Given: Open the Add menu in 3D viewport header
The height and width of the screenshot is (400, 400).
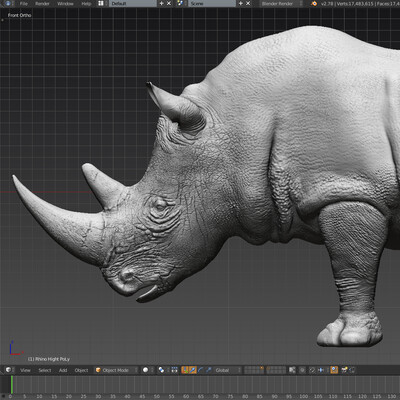Looking at the screenshot, I should (63, 370).
